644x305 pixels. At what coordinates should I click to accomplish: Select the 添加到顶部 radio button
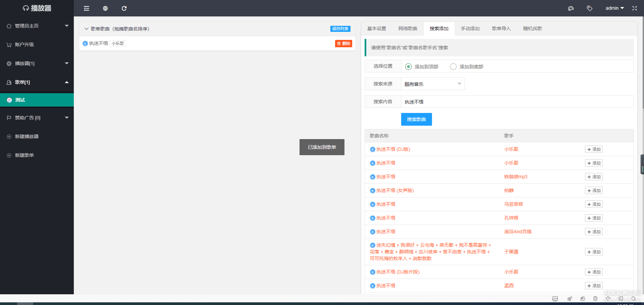(x=408, y=66)
